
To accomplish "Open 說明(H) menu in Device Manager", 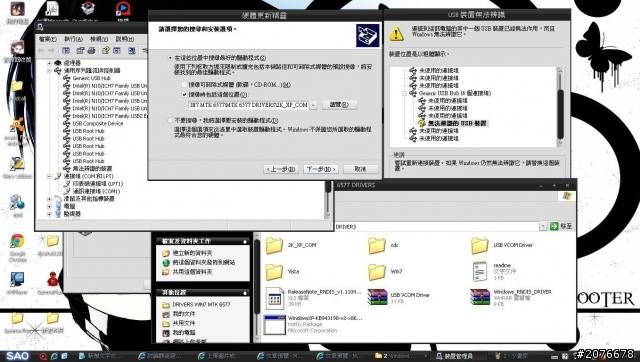I will [x=125, y=39].
